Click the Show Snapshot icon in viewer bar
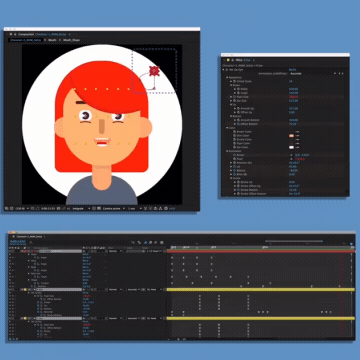Viewport: 360px width, 360px height. coord(64,208)
